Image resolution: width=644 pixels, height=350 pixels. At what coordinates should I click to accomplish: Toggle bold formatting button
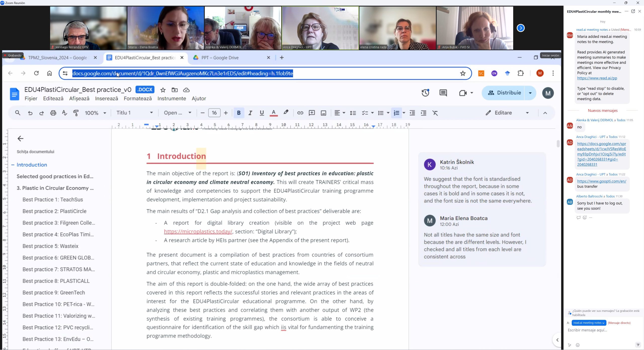pos(239,113)
